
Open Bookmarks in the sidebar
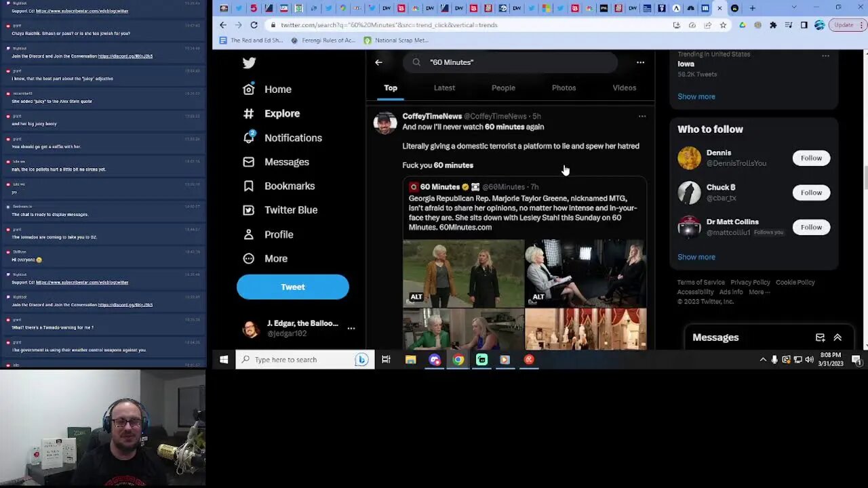(279, 186)
